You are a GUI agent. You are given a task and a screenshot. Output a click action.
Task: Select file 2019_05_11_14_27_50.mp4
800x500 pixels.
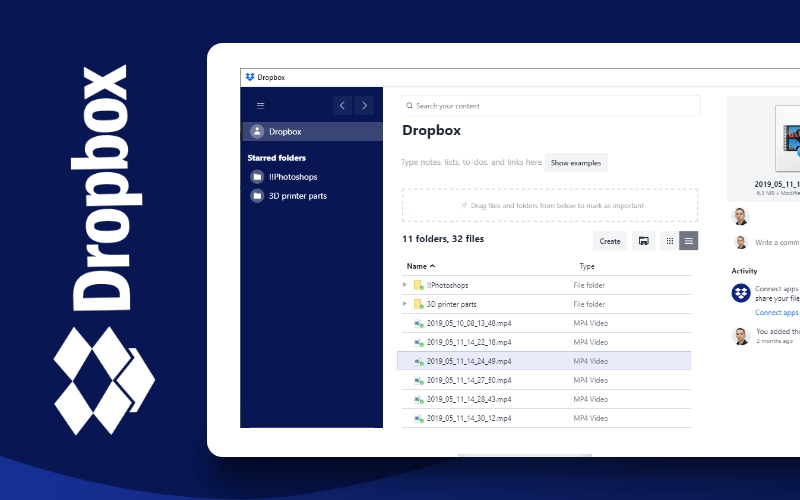pos(544,380)
